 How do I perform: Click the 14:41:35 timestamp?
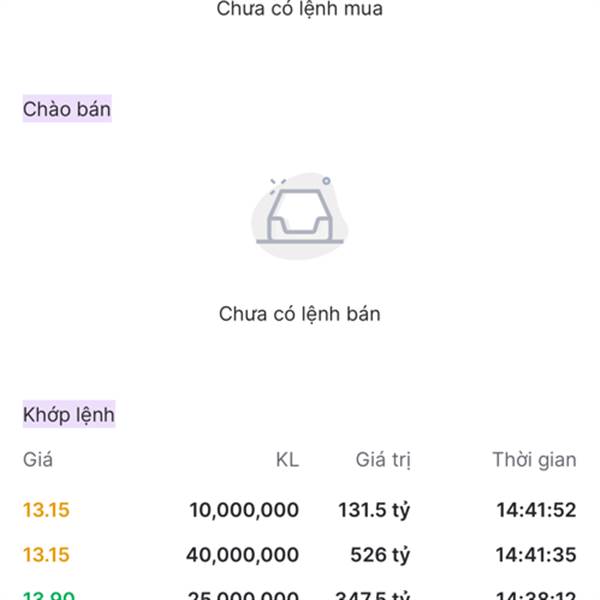coord(536,555)
